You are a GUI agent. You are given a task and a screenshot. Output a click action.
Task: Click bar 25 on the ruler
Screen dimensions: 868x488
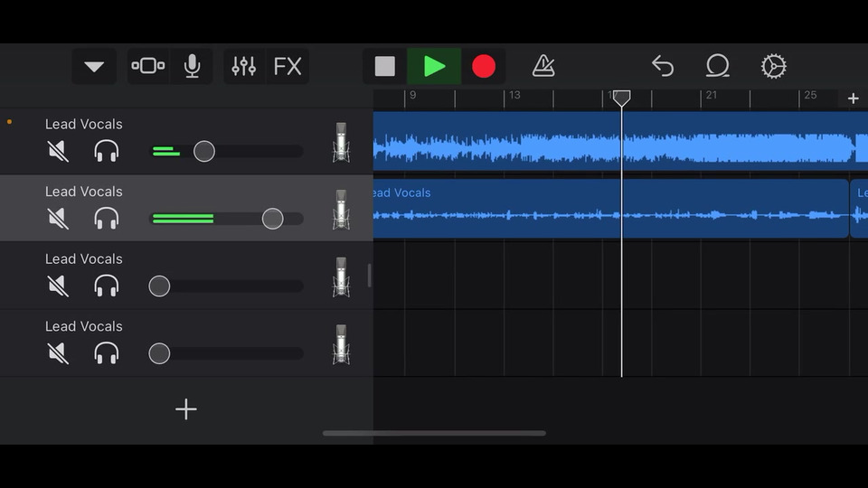(810, 95)
